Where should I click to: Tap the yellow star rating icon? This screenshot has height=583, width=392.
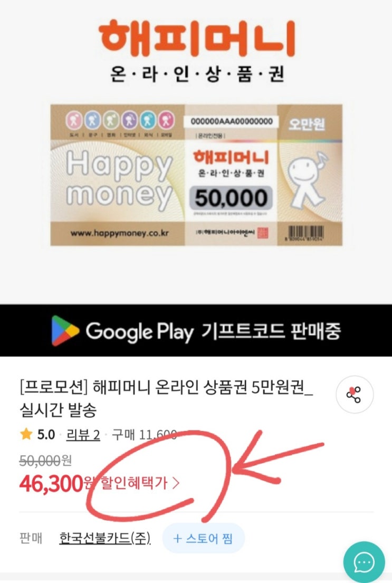(x=26, y=434)
